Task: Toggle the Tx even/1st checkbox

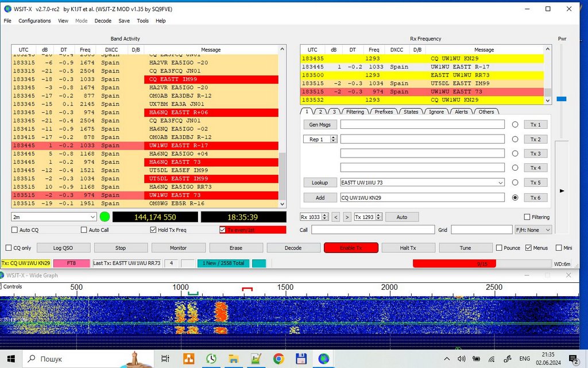Action: click(x=222, y=230)
